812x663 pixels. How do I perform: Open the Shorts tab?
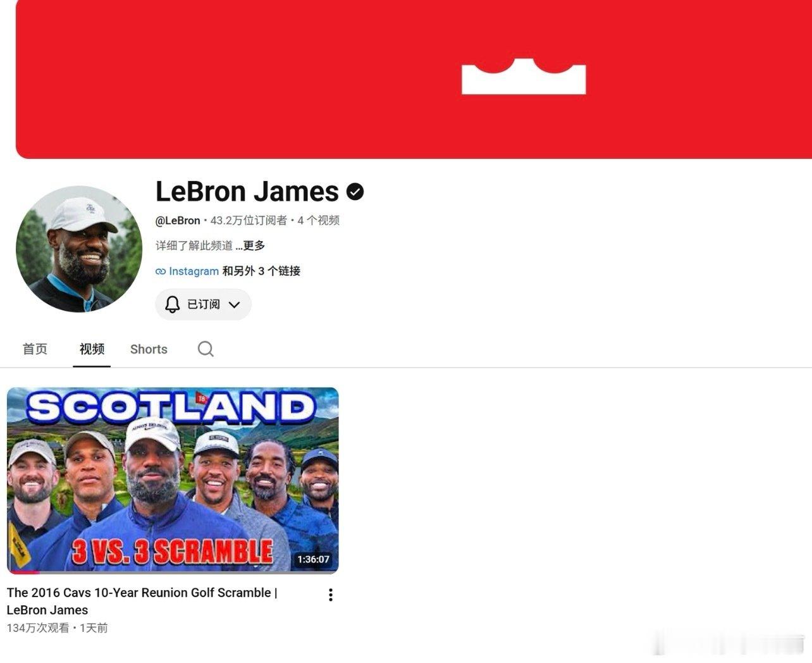pos(149,349)
